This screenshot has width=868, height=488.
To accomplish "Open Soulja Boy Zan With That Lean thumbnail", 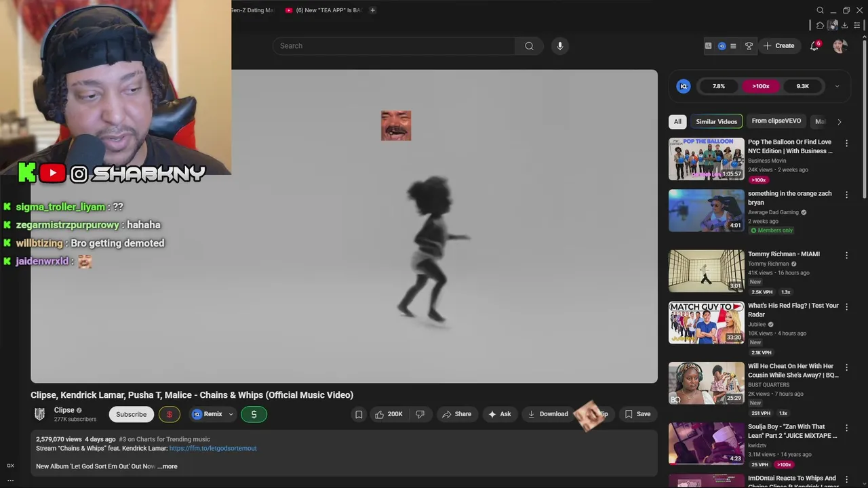I will 707,444.
